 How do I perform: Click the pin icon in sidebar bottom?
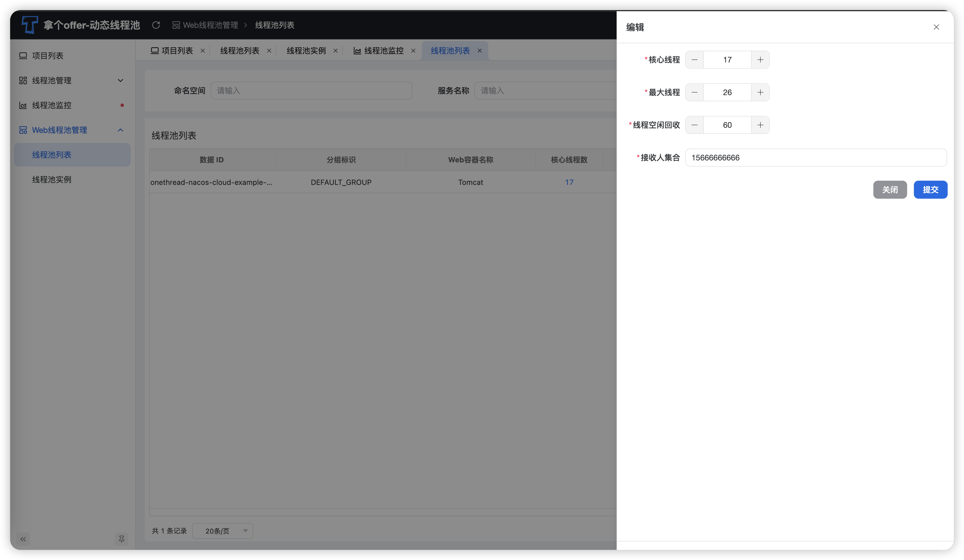click(121, 539)
